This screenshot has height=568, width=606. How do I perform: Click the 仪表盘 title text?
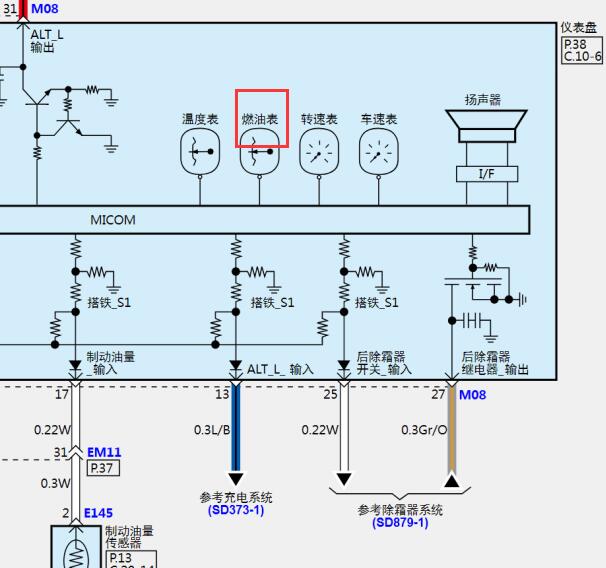[x=579, y=28]
